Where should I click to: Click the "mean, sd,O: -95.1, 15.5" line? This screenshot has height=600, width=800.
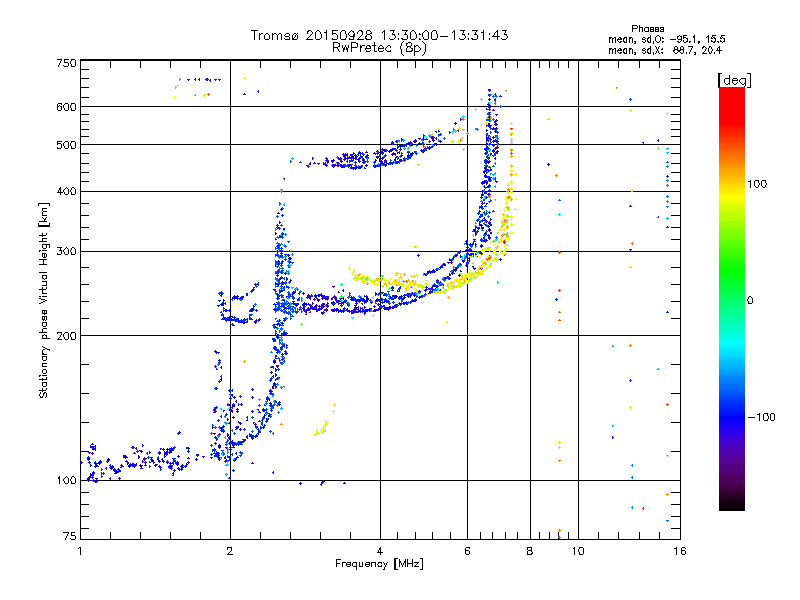click(667, 39)
